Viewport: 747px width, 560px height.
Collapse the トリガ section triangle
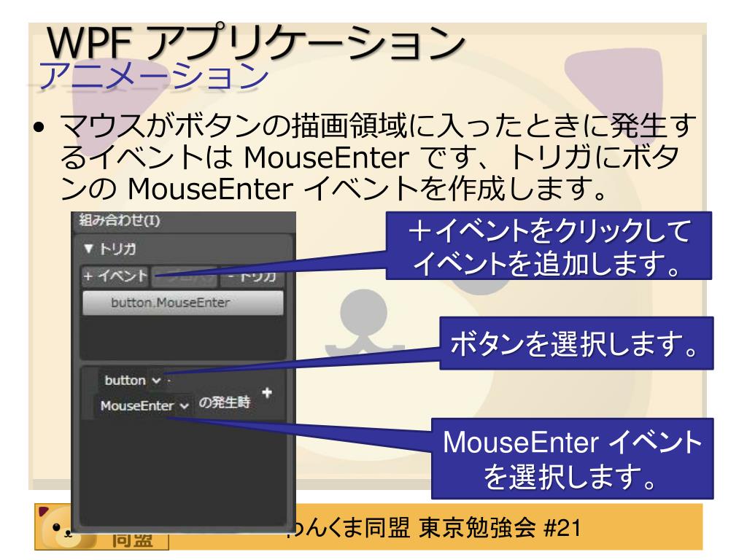pos(88,248)
